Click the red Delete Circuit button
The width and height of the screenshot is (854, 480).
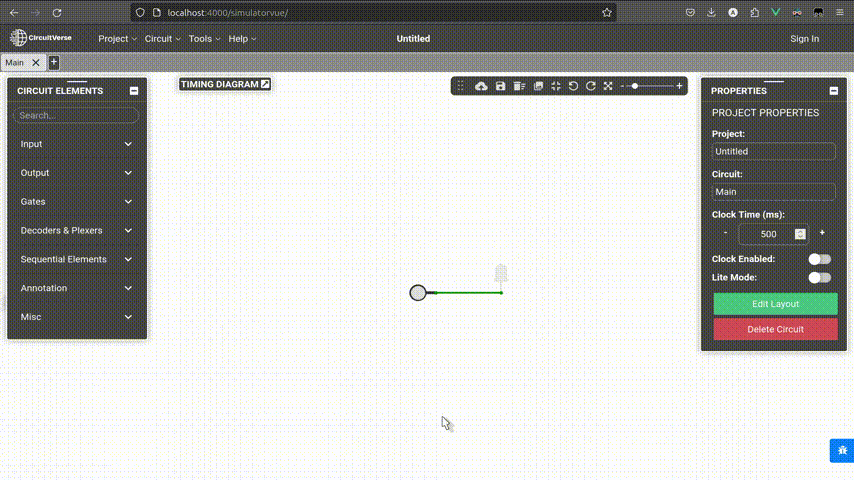coord(775,329)
